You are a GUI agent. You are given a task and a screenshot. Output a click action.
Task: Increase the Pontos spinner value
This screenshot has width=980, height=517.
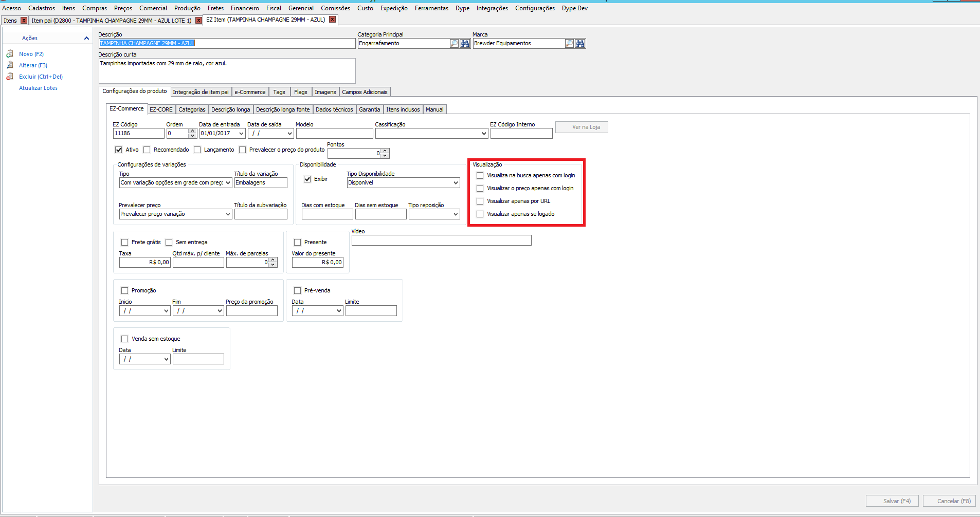(385, 151)
